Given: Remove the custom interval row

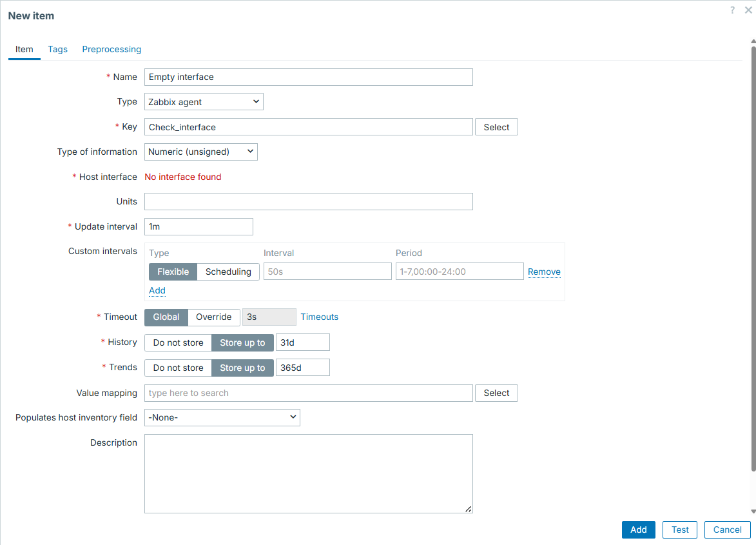Looking at the screenshot, I should tap(544, 272).
